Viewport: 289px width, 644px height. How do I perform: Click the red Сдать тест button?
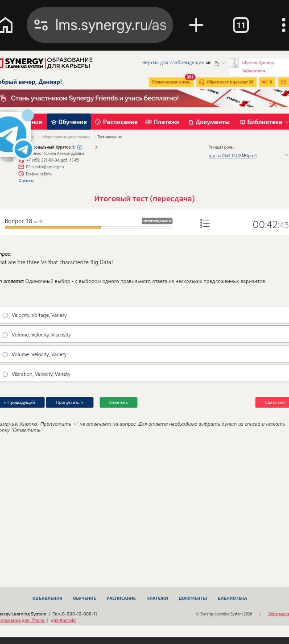pyautogui.click(x=273, y=403)
